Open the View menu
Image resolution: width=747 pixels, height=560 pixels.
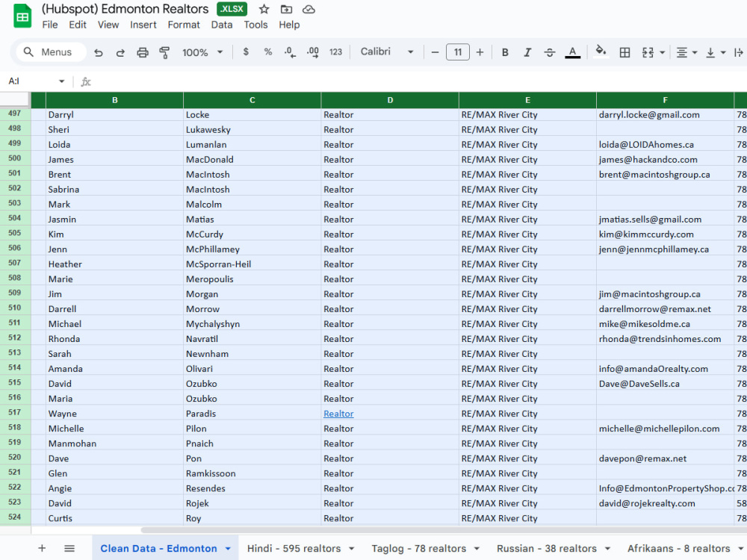(108, 25)
